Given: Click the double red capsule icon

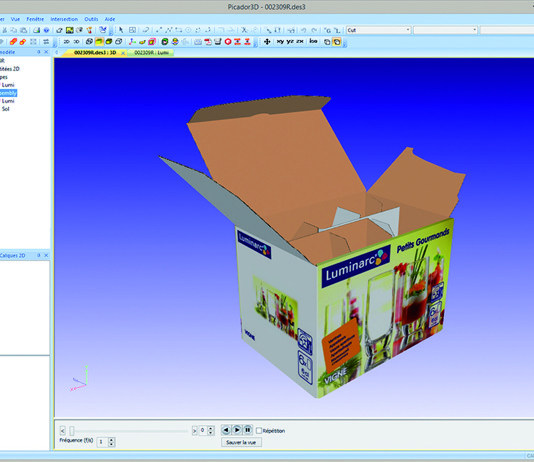Looking at the screenshot, I should 13,42.
